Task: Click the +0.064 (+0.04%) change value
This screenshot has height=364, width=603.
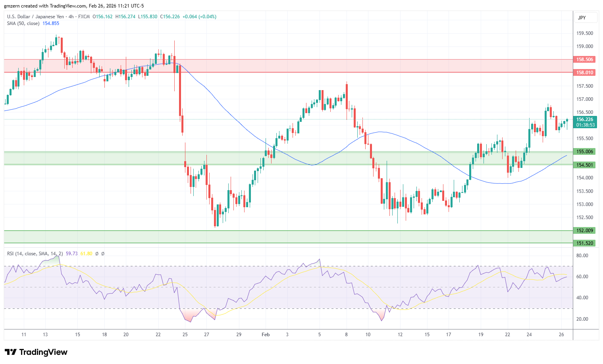Action: click(x=199, y=17)
